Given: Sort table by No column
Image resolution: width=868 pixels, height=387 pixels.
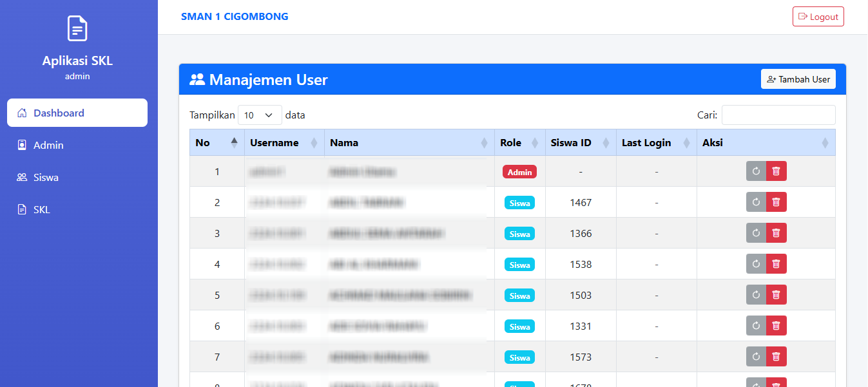Looking at the screenshot, I should 217,142.
